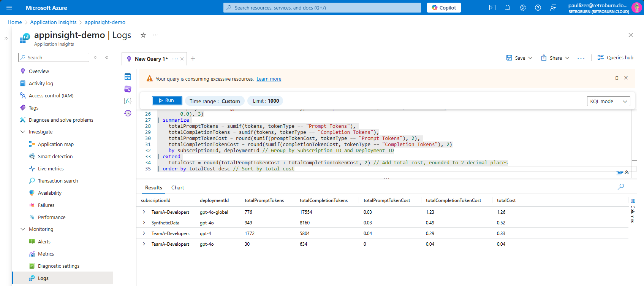The height and width of the screenshot is (286, 644).
Task: Run the query
Action: click(167, 100)
